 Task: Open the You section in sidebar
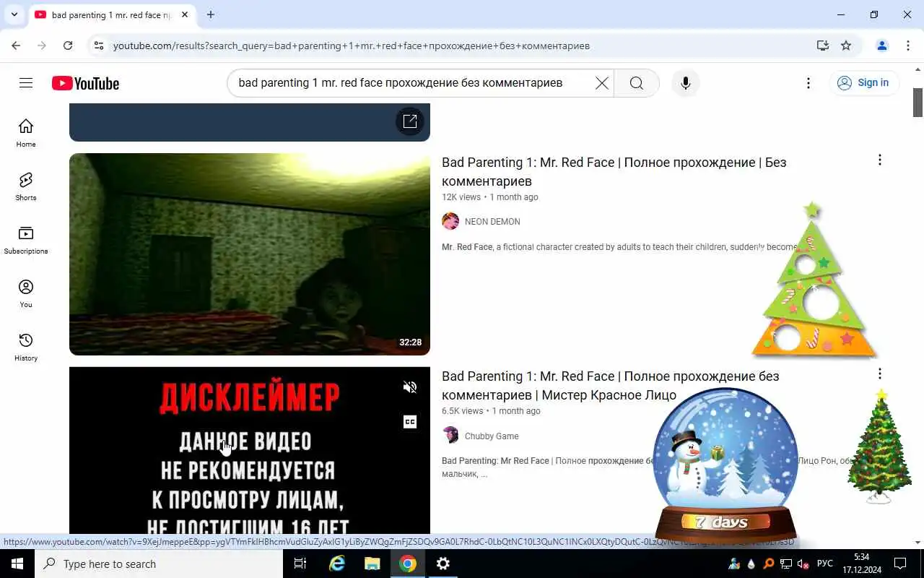(x=26, y=293)
